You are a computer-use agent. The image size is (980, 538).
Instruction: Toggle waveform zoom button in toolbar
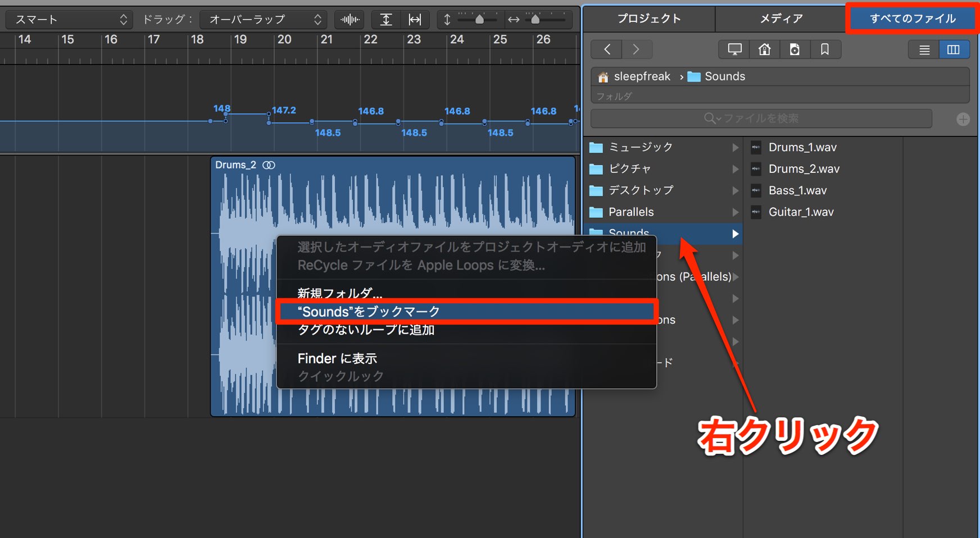(x=350, y=20)
